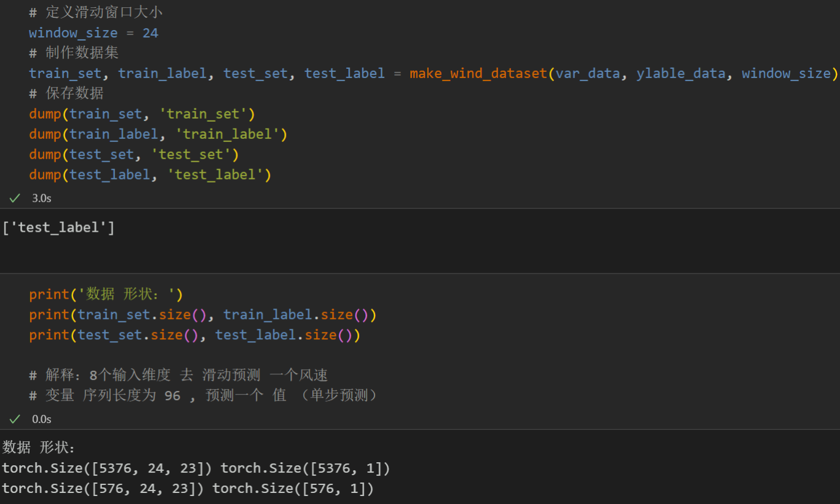Click the comment '# 定义滑动窗口大小'
The width and height of the screenshot is (840, 504).
(x=95, y=13)
